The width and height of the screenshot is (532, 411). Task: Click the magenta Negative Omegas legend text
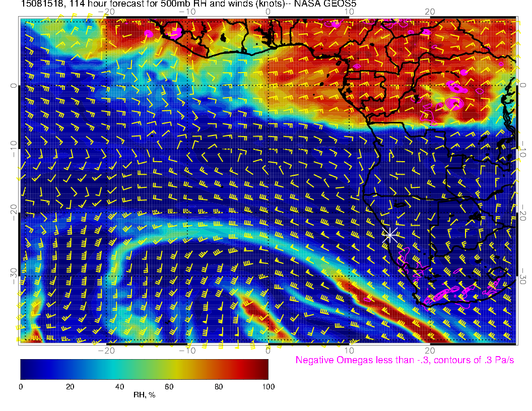point(405,360)
